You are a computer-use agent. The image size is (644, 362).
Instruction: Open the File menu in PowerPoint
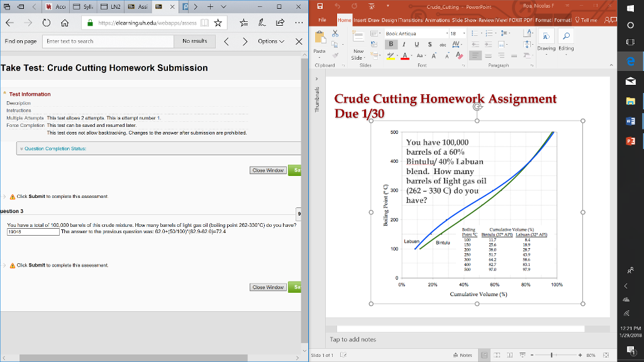click(323, 20)
